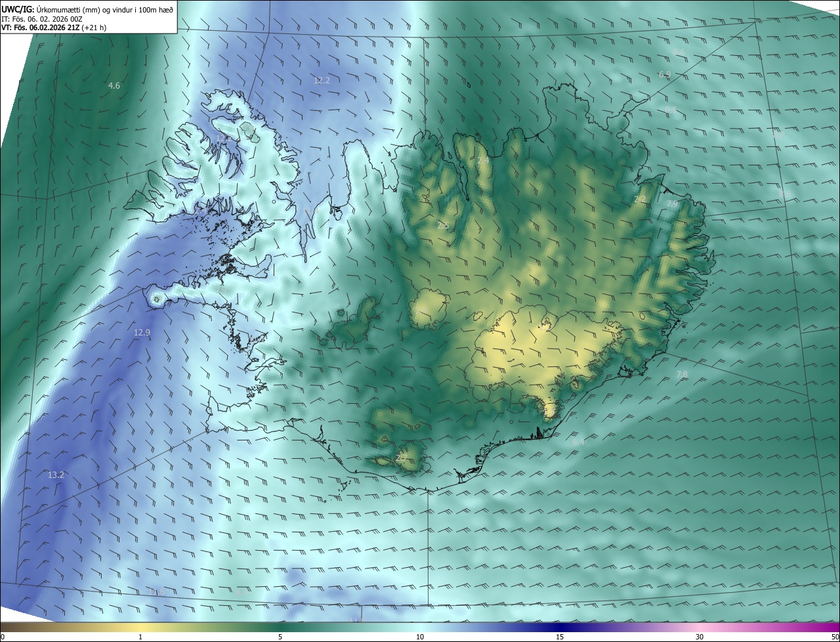Click the 11.6 value label near the bottom
This screenshot has width=840, height=642.
click(156, 592)
